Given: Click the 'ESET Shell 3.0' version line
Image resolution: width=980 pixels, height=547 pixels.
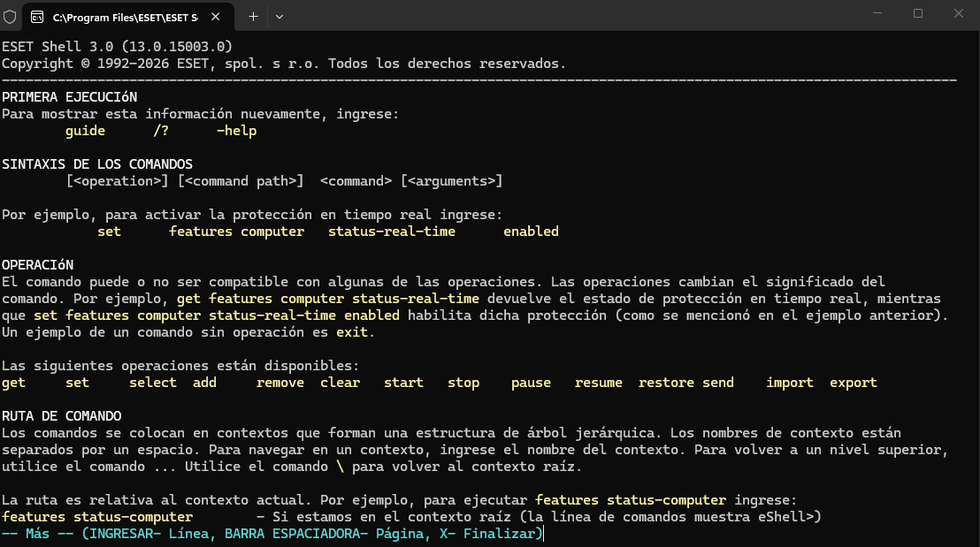Looking at the screenshot, I should [117, 46].
